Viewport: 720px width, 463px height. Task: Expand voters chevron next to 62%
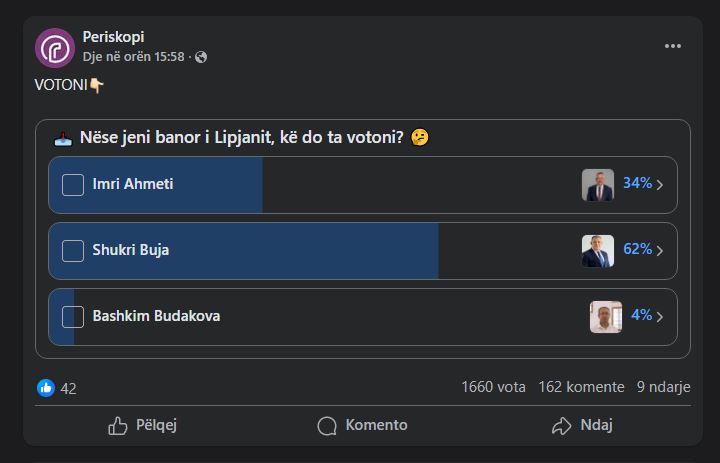tap(660, 251)
